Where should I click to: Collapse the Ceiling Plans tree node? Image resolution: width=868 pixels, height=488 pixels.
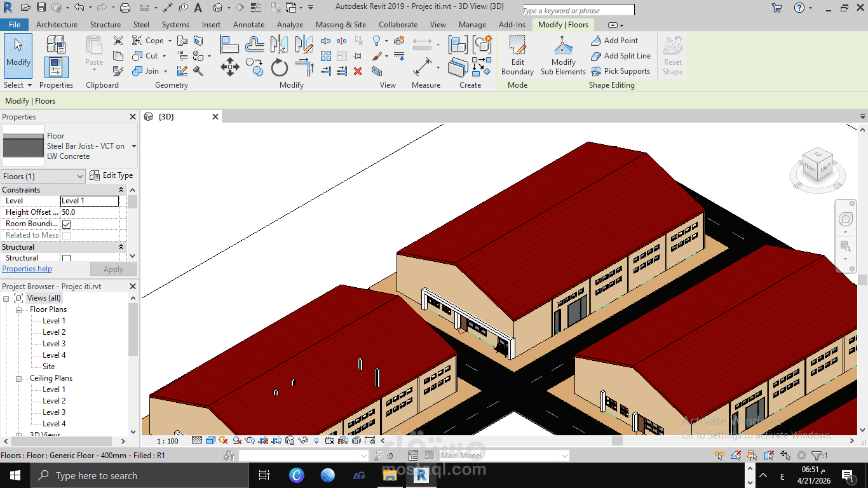pos(18,378)
